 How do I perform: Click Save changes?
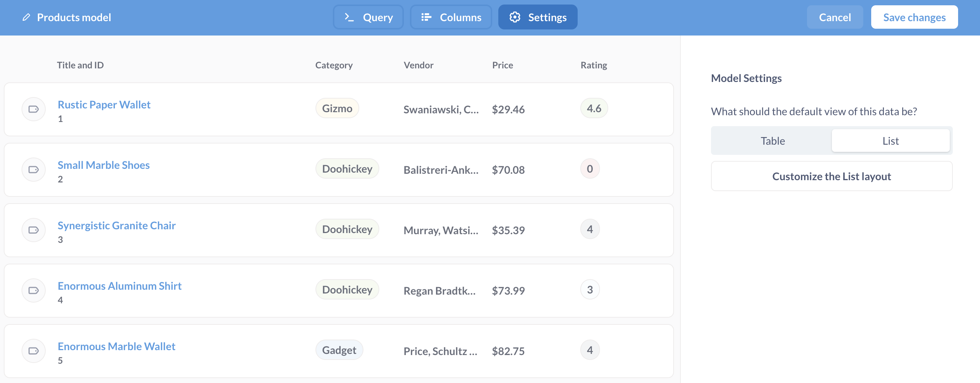click(x=914, y=17)
